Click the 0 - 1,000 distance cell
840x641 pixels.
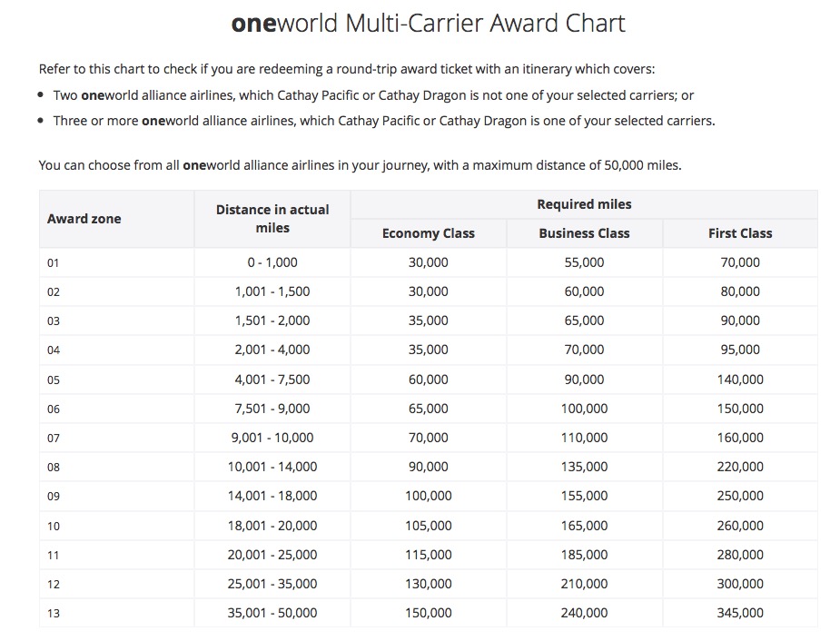[x=272, y=262]
